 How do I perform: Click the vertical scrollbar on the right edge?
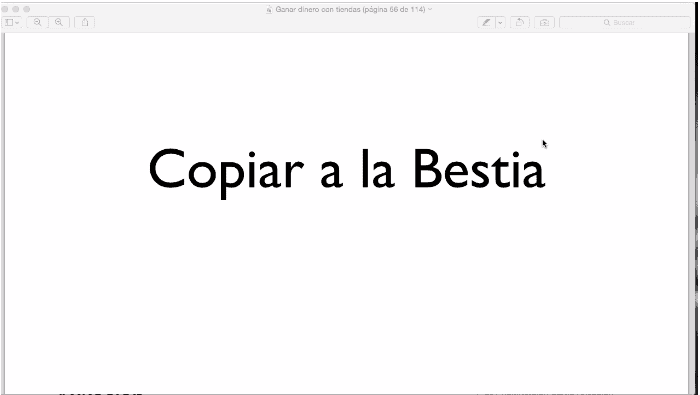point(692,213)
